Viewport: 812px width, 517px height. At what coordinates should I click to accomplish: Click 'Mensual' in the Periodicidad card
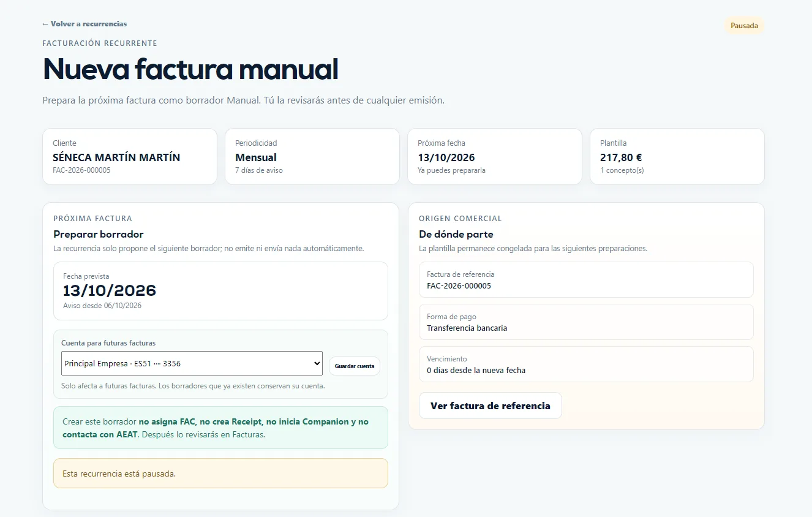(x=256, y=157)
